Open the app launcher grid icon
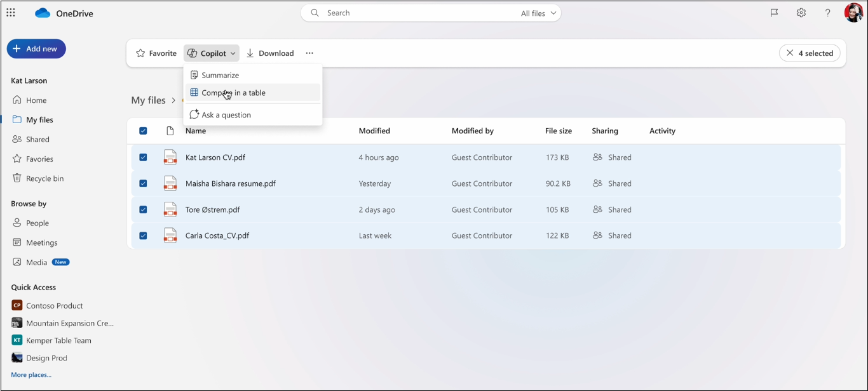 tap(11, 13)
